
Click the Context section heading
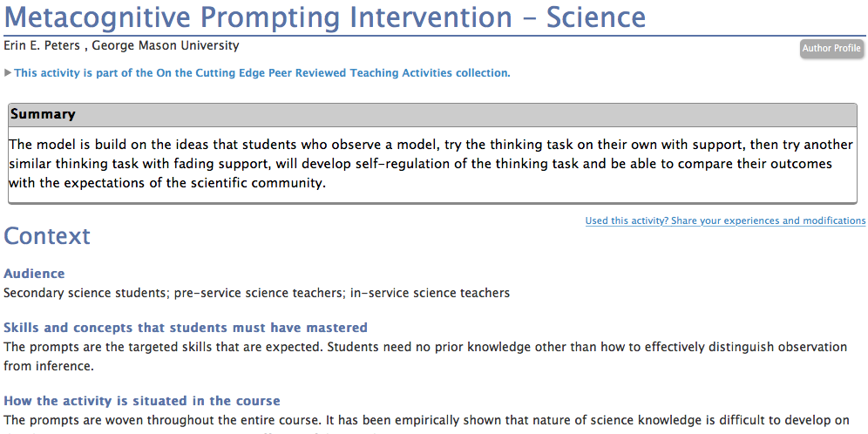(x=47, y=235)
